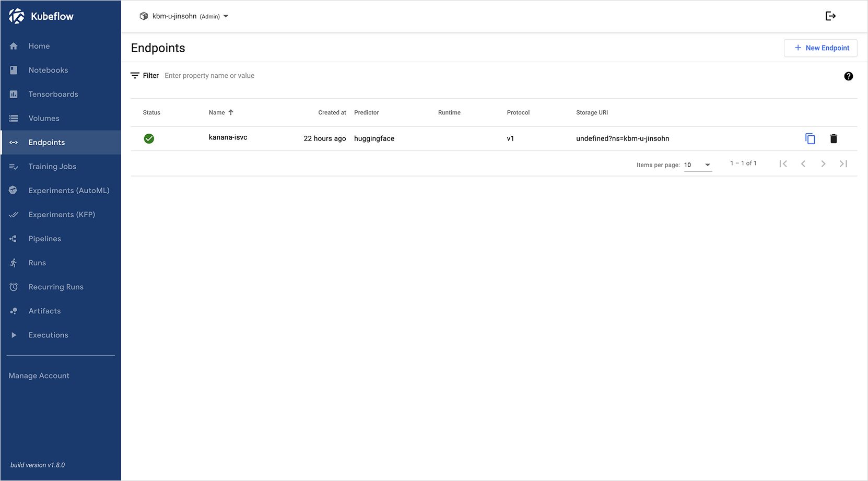Click the 22 hours ago cell
The width and height of the screenshot is (868, 481).
coord(325,138)
